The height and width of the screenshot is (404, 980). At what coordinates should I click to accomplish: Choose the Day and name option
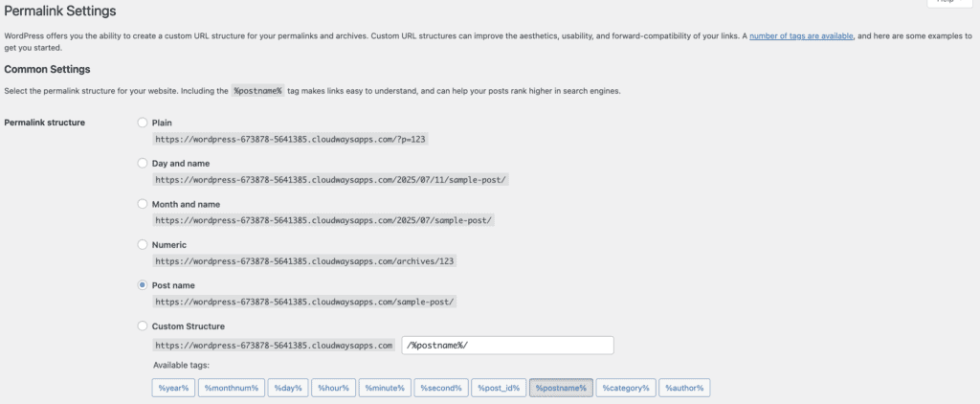143,163
